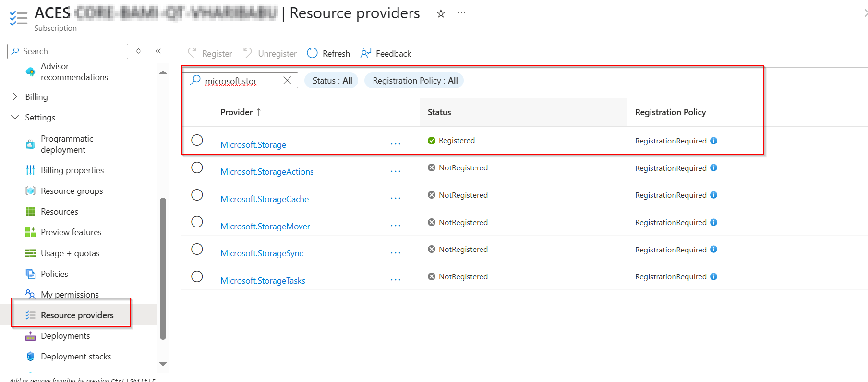Open Advisor recommendations in the left menu
868x382 pixels.
[74, 72]
